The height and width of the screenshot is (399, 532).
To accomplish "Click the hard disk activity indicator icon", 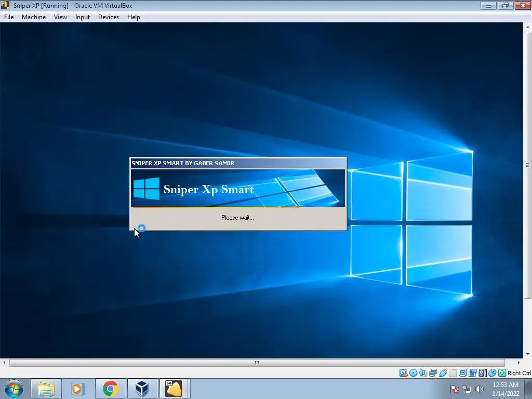I will (403, 373).
